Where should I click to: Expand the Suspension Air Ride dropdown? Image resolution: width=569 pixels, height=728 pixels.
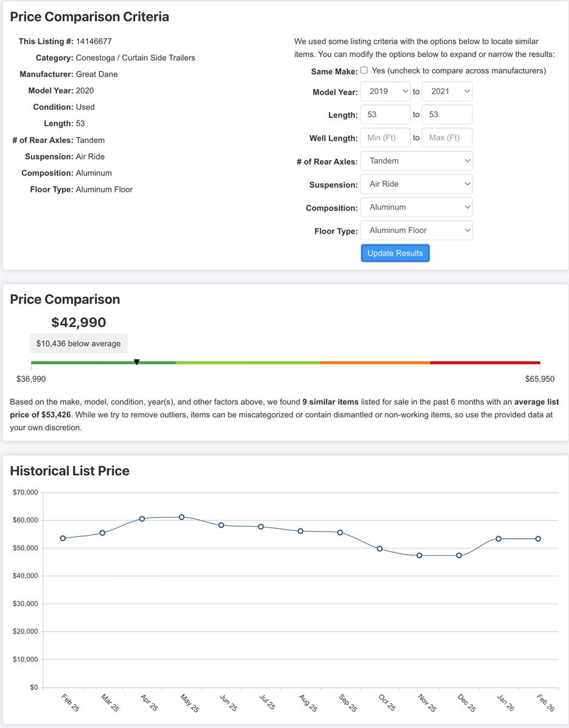click(416, 184)
